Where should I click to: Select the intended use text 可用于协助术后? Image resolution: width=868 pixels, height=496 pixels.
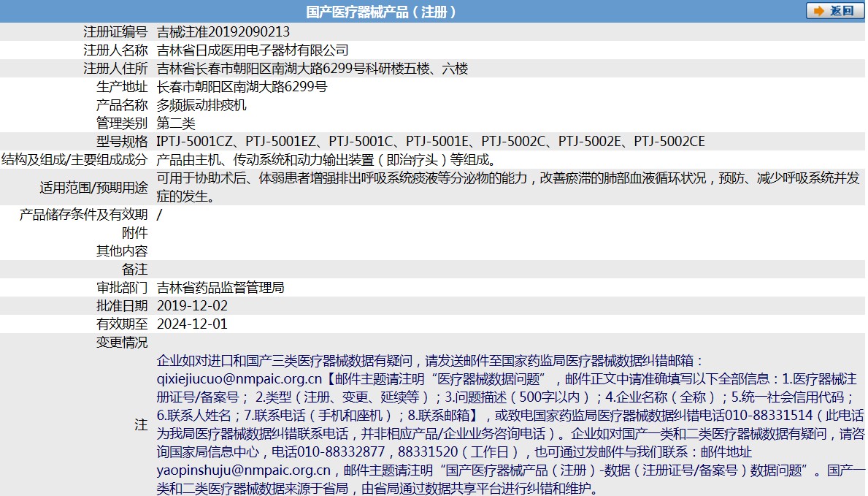tap(507, 187)
